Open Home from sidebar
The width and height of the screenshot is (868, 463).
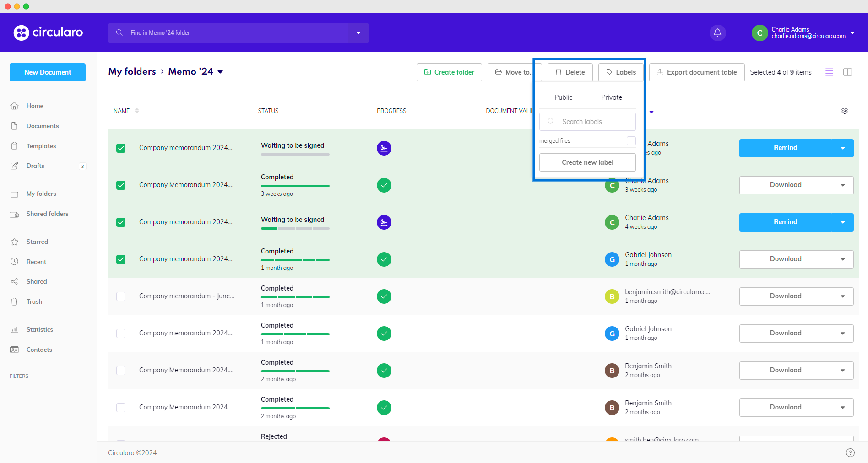[x=35, y=106]
